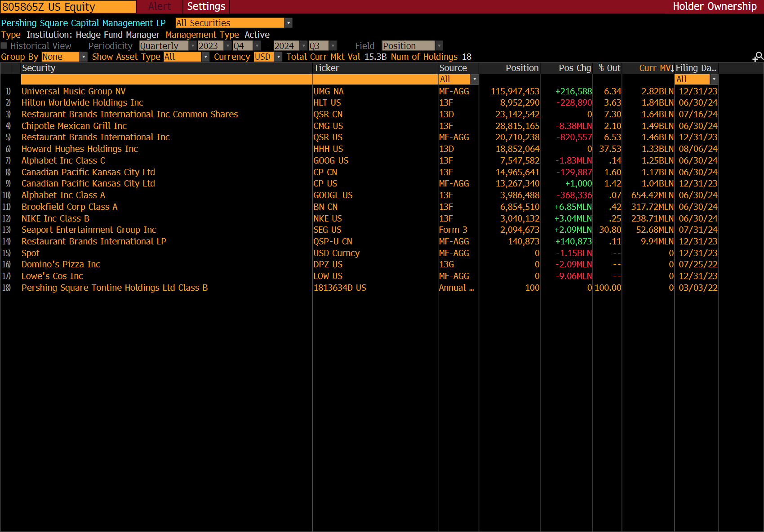Image resolution: width=764 pixels, height=532 pixels.
Task: Open Pershing Square Capital Management LP link
Action: (83, 23)
